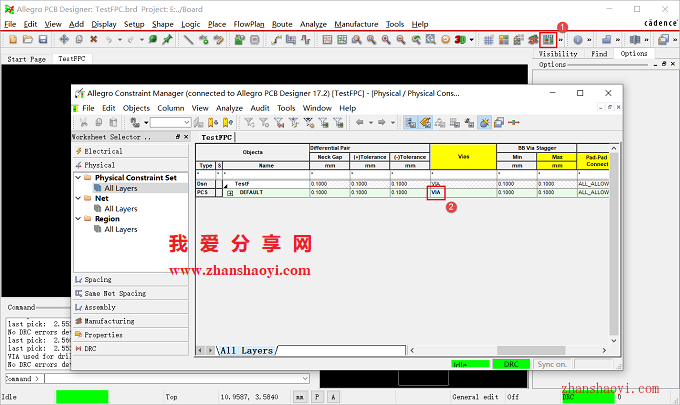This screenshot has width=680, height=405.
Task: Expand the DEFAULT PCS row
Action: tap(230, 193)
